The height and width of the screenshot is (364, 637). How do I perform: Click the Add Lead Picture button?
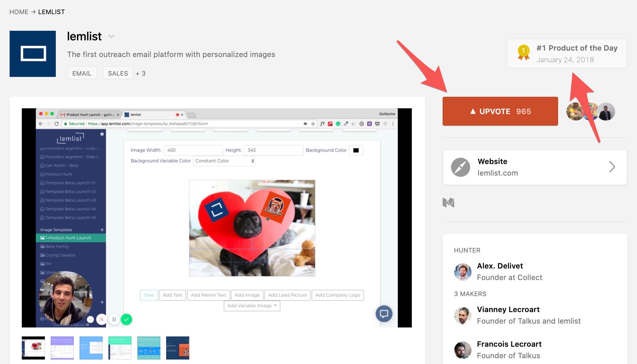287,295
